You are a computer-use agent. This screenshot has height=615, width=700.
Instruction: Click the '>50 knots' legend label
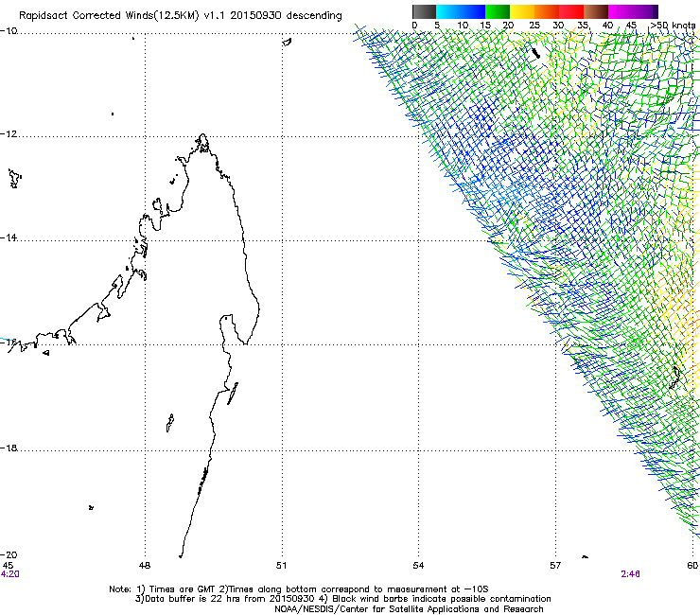coord(673,26)
